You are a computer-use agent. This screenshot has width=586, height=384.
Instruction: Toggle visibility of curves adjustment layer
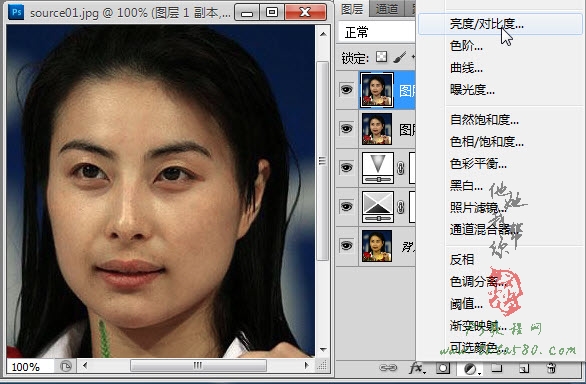click(346, 206)
